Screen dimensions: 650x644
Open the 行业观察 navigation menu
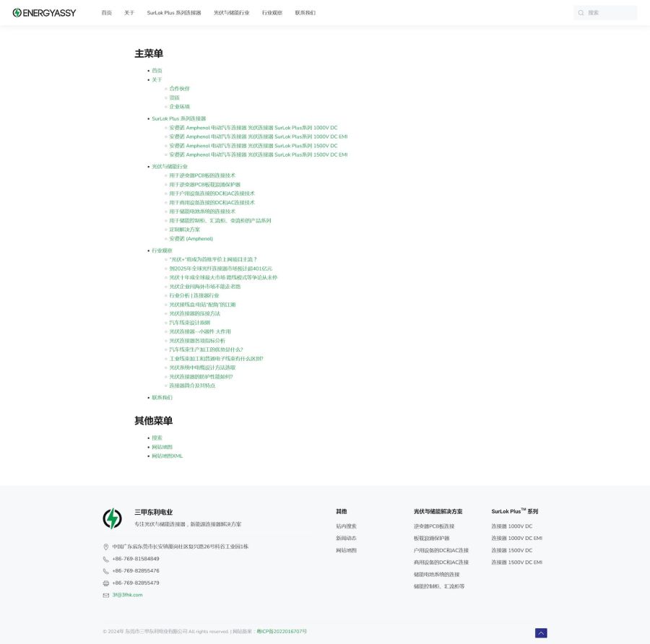272,13
